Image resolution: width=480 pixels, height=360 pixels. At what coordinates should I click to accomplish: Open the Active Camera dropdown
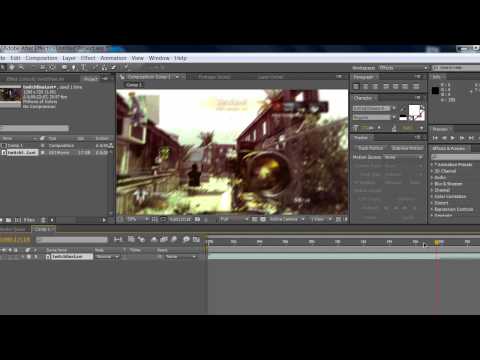click(x=287, y=219)
